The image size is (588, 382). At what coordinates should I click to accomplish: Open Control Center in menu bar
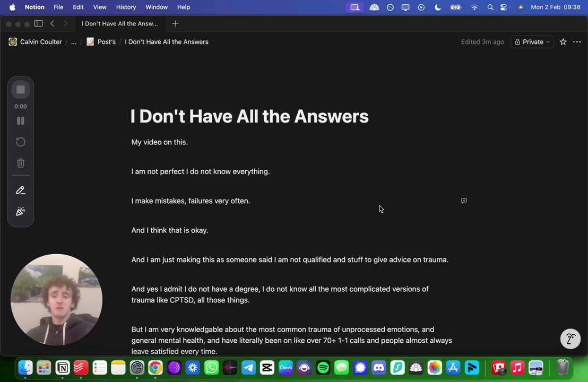pyautogui.click(x=504, y=7)
